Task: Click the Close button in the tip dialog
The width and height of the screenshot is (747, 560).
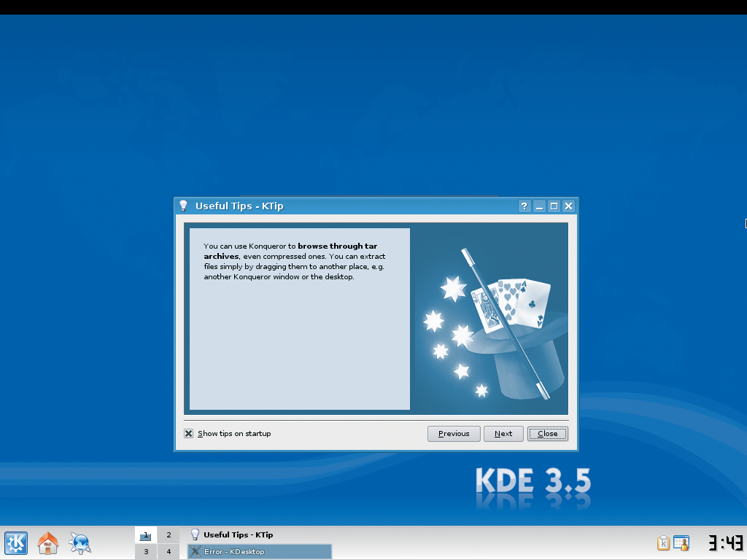Action: 548,434
